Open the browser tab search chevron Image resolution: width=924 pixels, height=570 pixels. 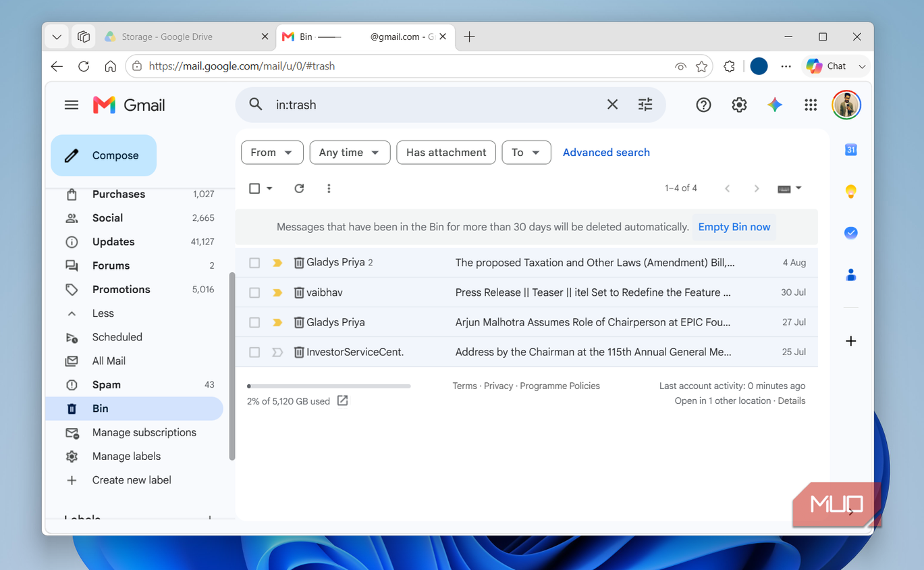[x=57, y=36]
